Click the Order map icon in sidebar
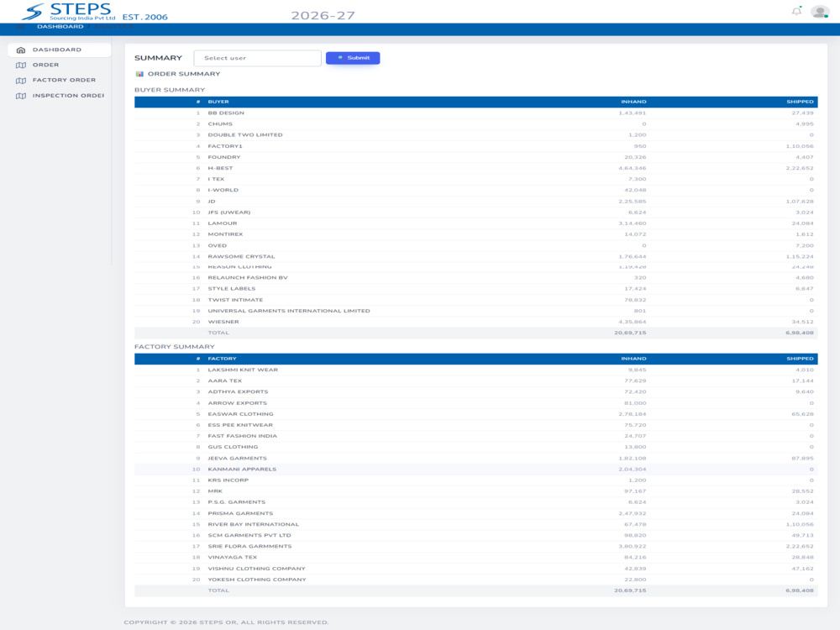The width and height of the screenshot is (840, 630). pyautogui.click(x=21, y=65)
